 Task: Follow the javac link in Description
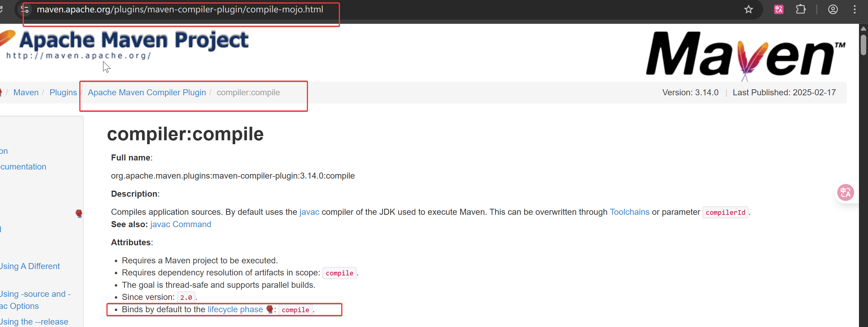pos(309,212)
